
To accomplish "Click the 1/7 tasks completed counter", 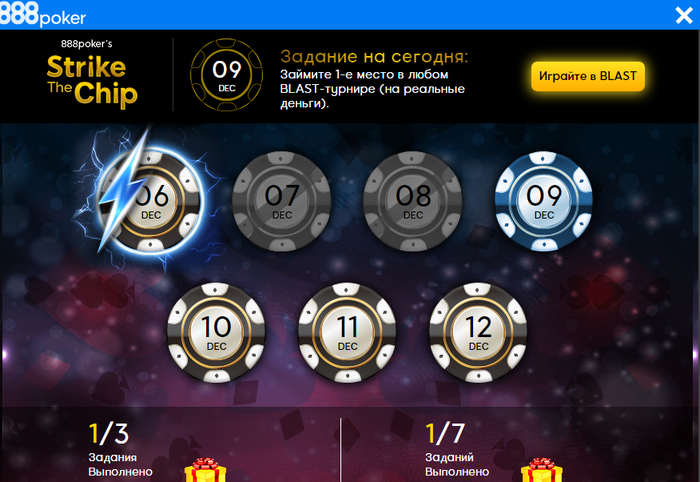I will click(445, 433).
